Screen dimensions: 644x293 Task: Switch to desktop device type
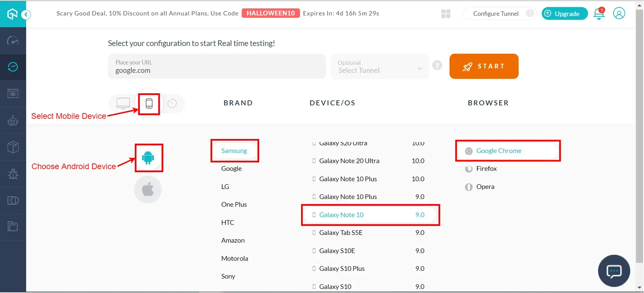(x=123, y=103)
